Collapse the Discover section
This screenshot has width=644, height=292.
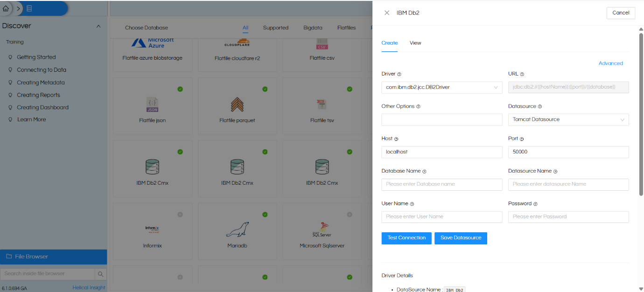pos(98,26)
